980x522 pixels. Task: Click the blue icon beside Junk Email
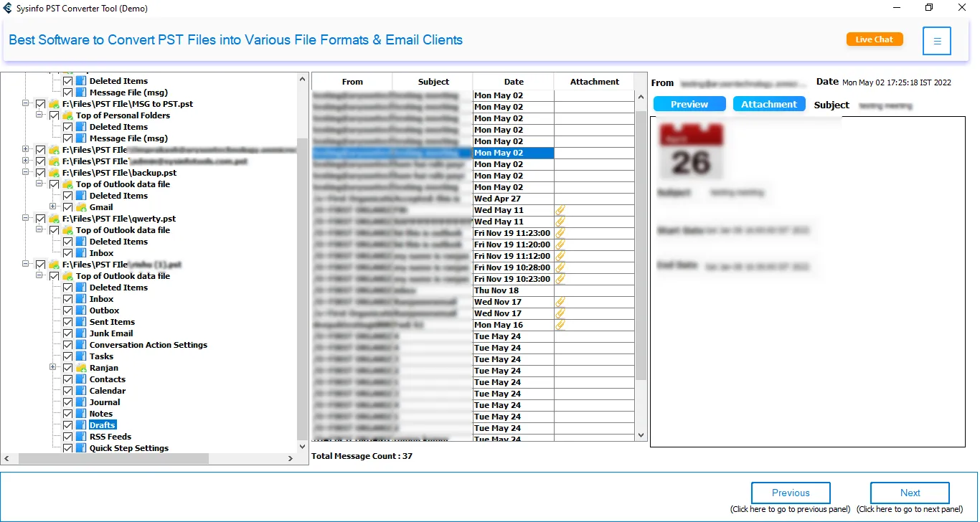click(x=81, y=333)
